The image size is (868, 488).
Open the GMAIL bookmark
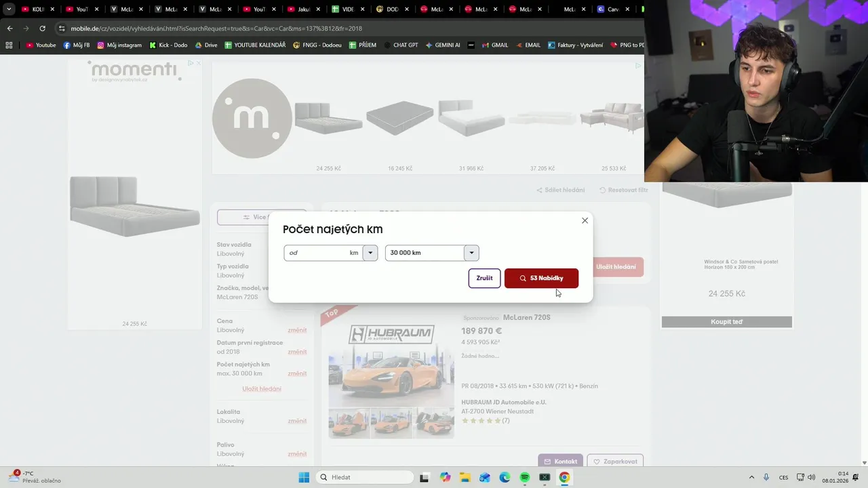click(x=494, y=45)
